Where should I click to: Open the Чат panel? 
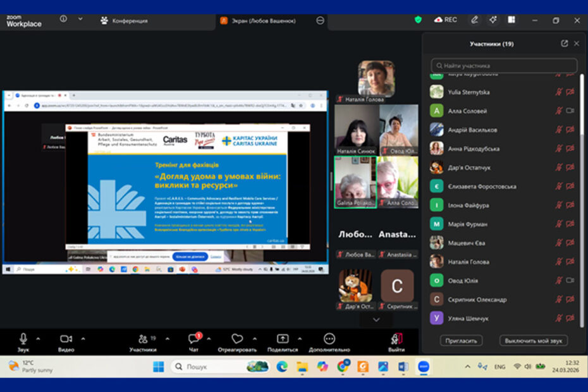tap(193, 339)
